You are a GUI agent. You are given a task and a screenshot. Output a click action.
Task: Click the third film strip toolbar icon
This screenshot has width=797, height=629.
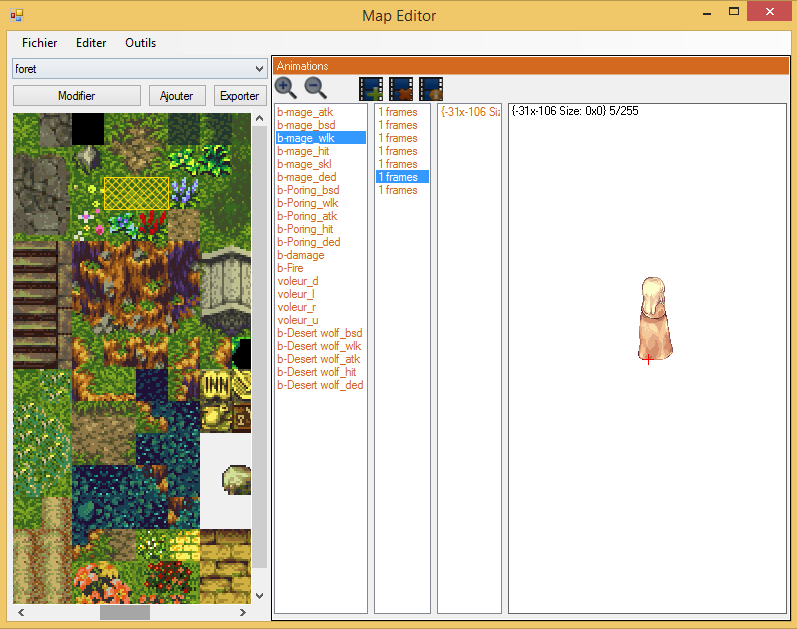431,89
